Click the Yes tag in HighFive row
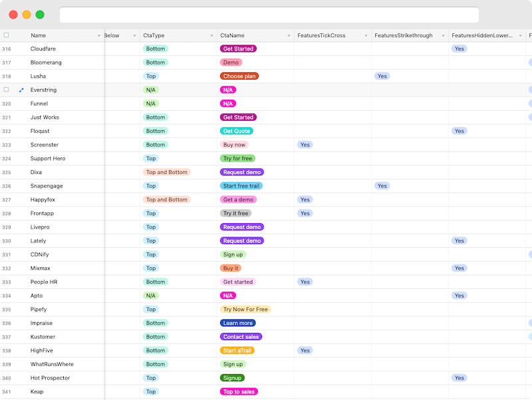 click(x=305, y=351)
